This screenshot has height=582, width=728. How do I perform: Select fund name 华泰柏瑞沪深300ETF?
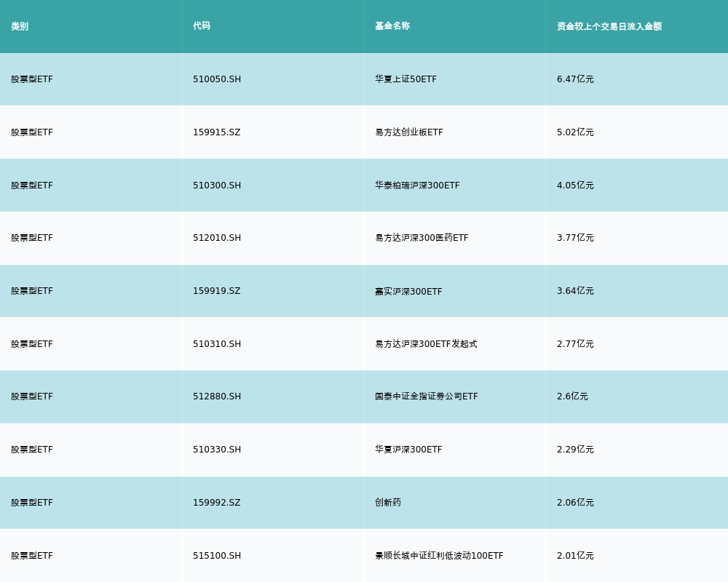pyautogui.click(x=417, y=186)
